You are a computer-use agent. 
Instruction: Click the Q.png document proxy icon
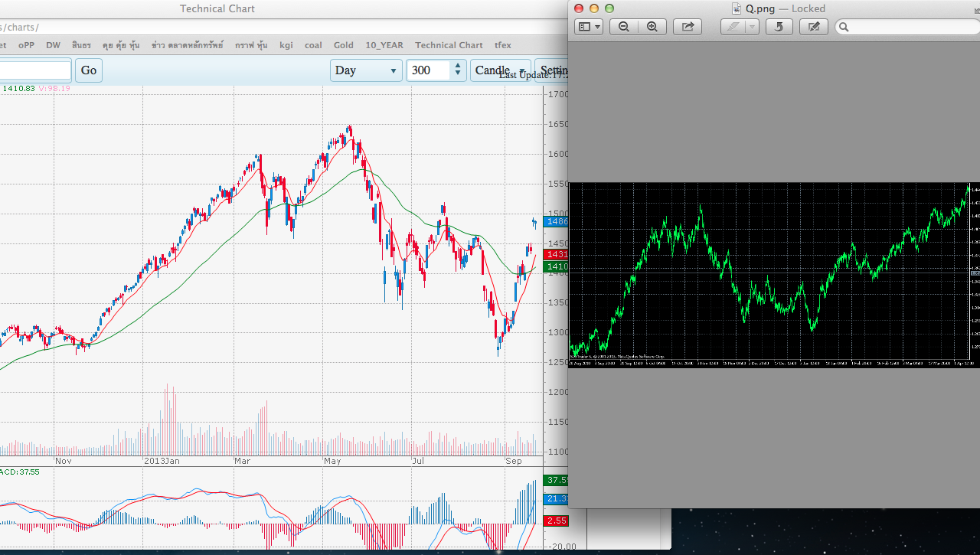point(737,8)
